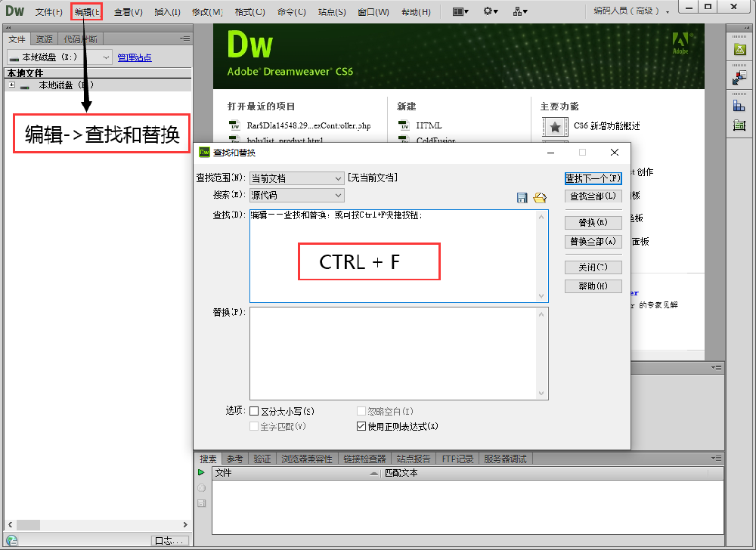
Task: Click the file icon beside the HTML new item
Action: coord(404,125)
